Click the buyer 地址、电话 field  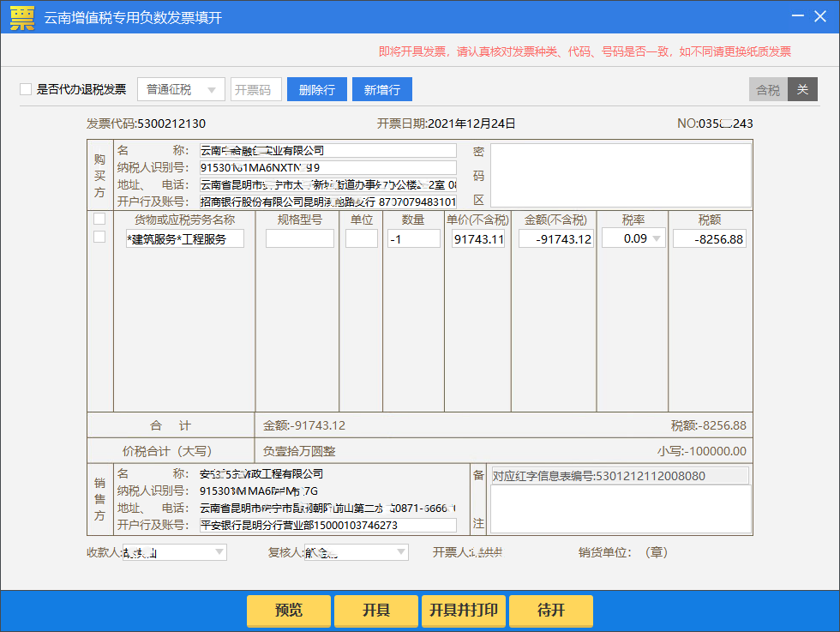[x=327, y=185]
